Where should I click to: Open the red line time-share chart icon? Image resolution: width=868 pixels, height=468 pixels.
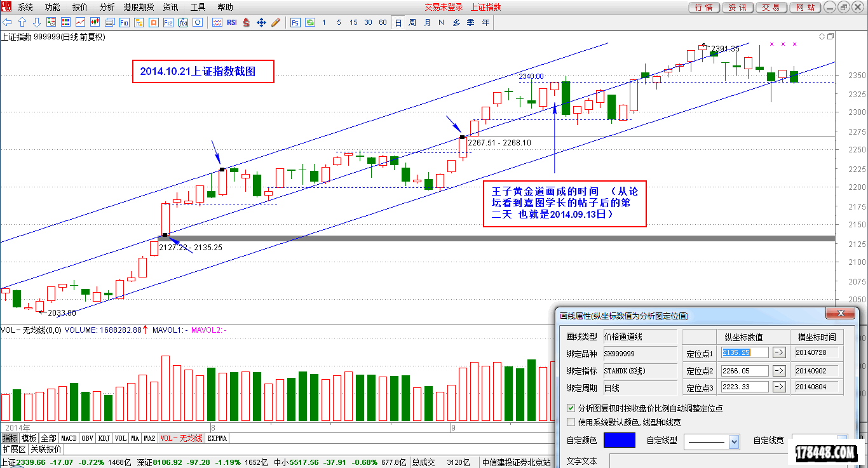point(80,22)
